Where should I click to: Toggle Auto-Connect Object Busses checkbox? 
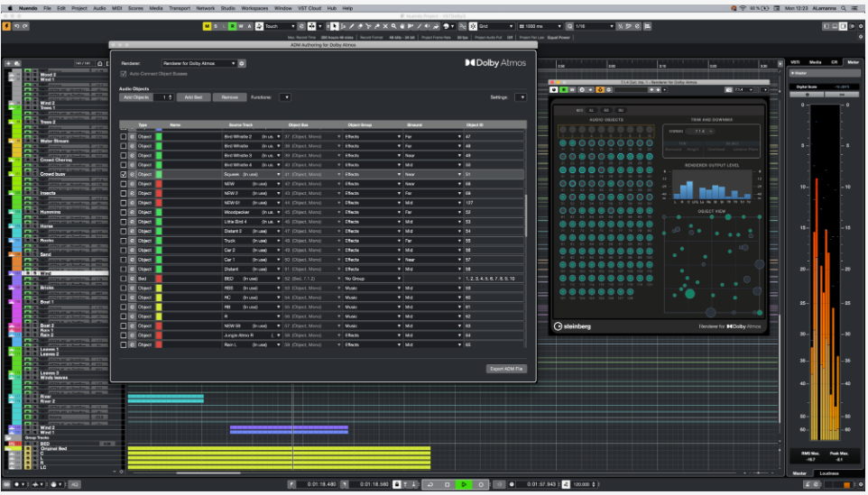coord(124,74)
